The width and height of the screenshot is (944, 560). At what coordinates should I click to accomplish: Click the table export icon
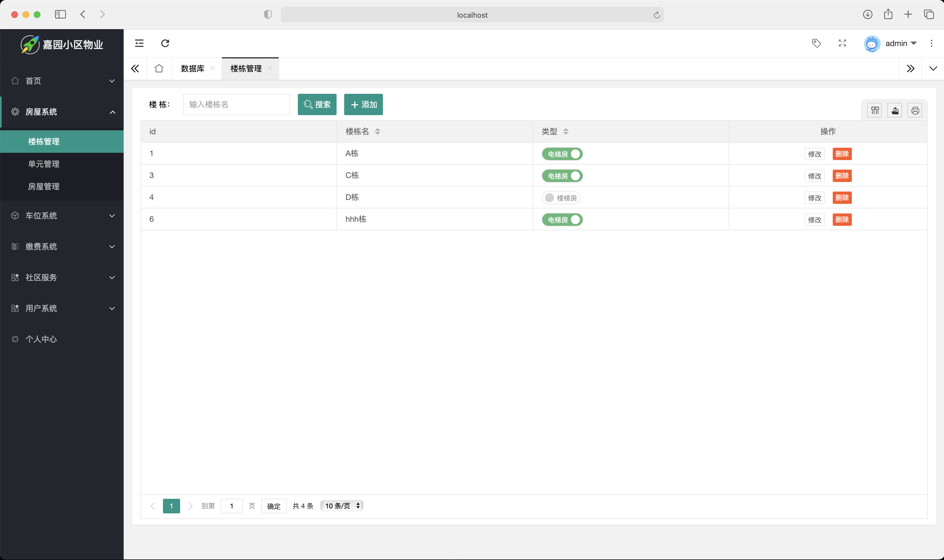[895, 110]
